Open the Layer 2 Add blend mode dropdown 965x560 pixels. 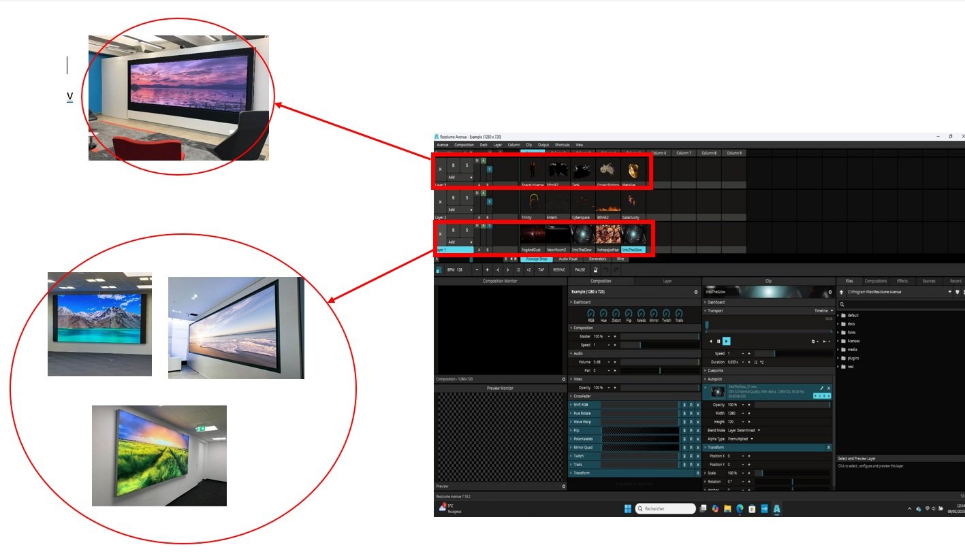pyautogui.click(x=460, y=210)
